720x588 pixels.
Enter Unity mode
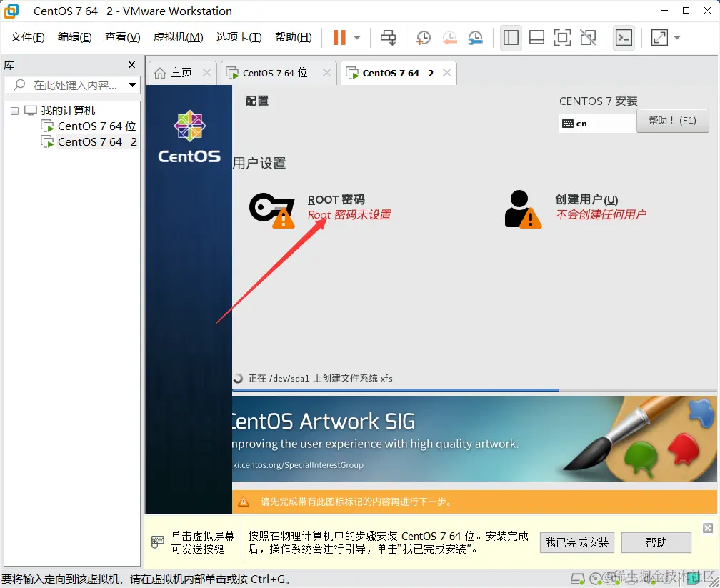click(x=588, y=37)
